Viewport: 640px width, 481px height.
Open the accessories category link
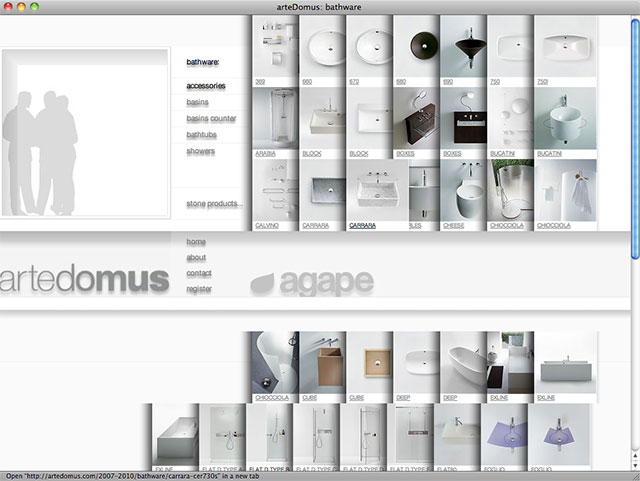[206, 86]
